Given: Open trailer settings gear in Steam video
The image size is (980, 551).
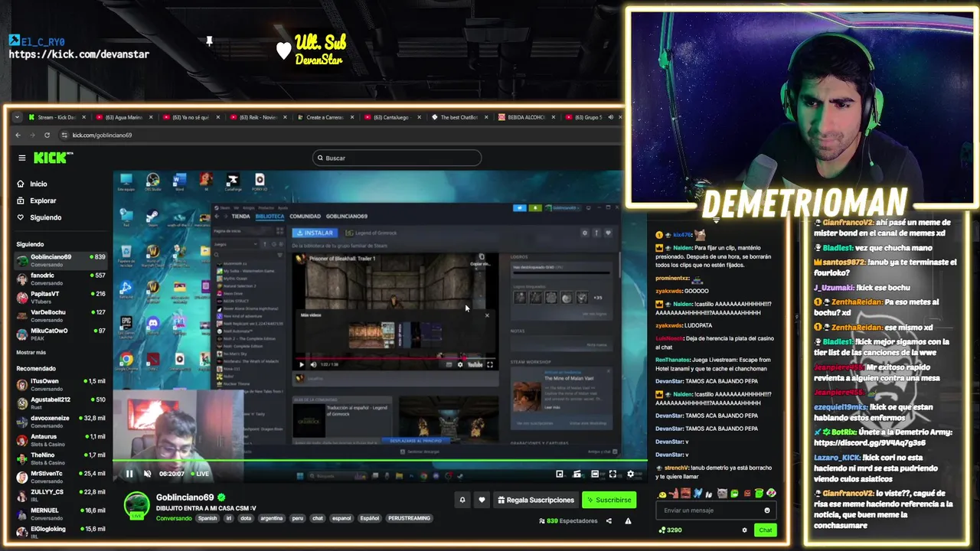Looking at the screenshot, I should 460,364.
